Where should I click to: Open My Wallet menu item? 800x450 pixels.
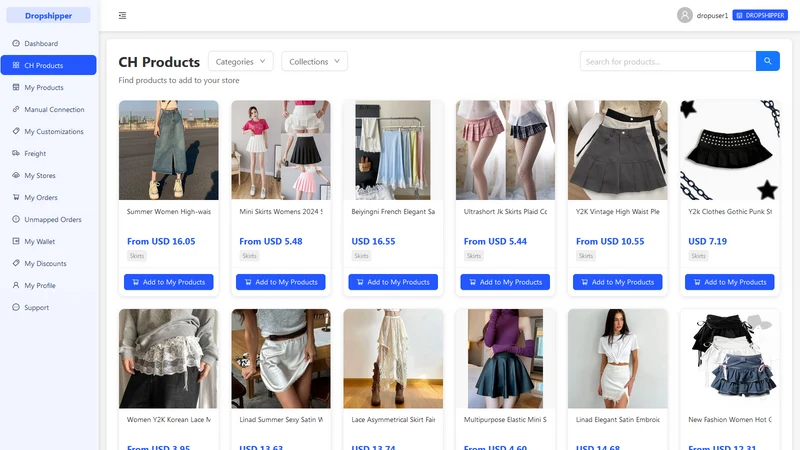(48, 241)
